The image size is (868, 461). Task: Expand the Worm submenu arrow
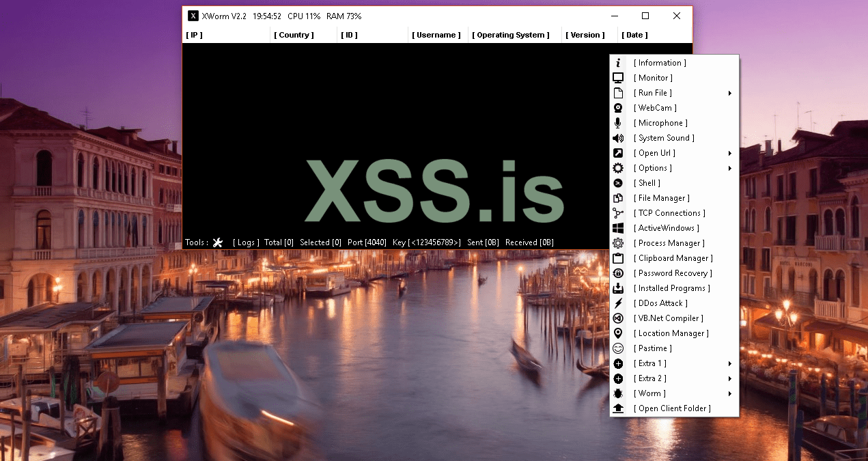point(730,393)
